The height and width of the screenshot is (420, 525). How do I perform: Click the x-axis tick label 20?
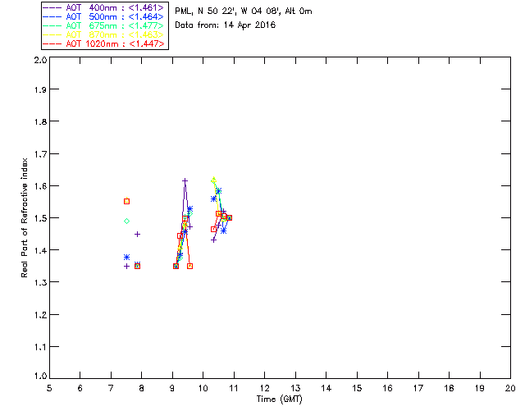(510, 388)
